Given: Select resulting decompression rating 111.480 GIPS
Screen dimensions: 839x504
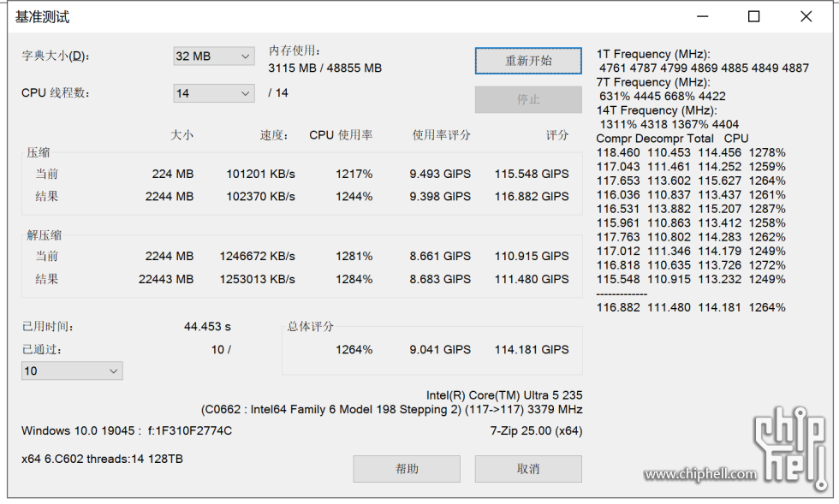Looking at the screenshot, I should pyautogui.click(x=532, y=279).
